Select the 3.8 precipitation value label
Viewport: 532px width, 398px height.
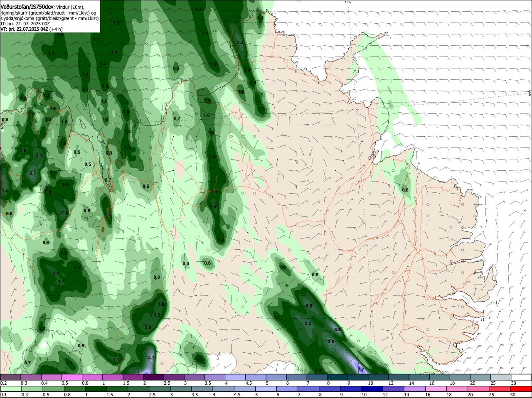(x=337, y=329)
